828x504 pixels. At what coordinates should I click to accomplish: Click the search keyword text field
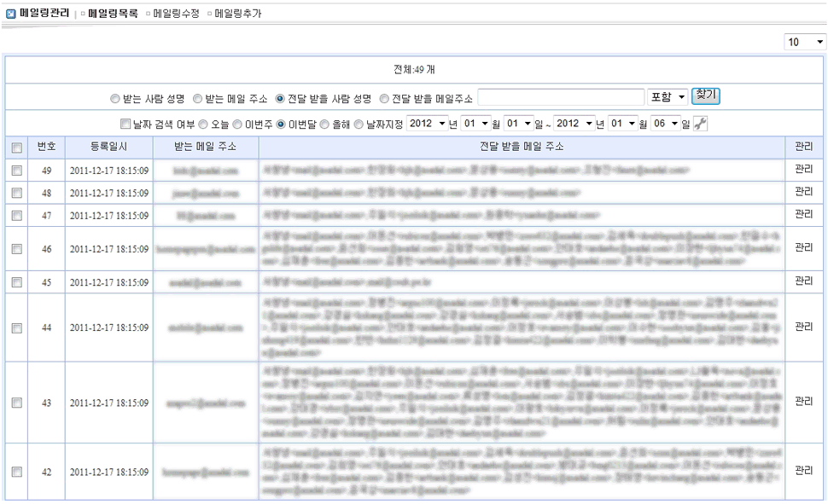560,98
